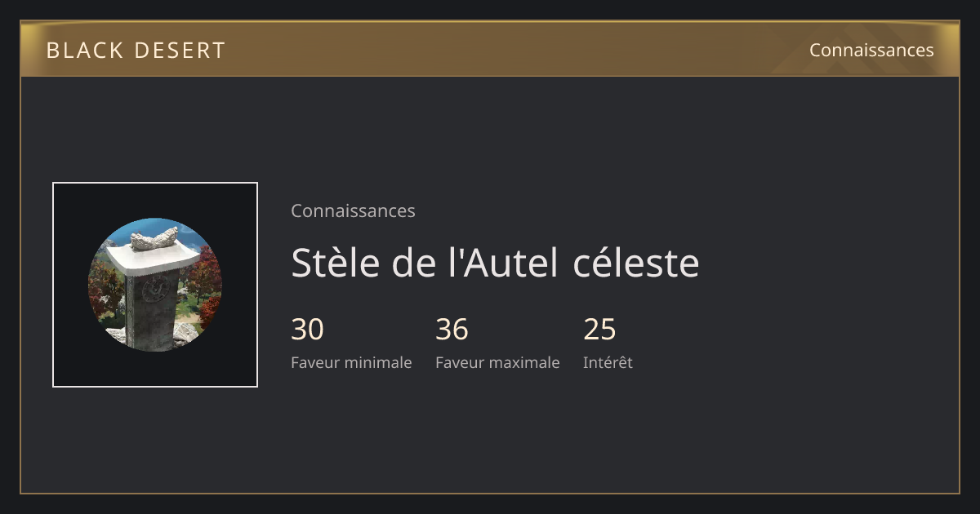This screenshot has width=980, height=514.
Task: Click the minimum favor value 30
Action: (308, 330)
